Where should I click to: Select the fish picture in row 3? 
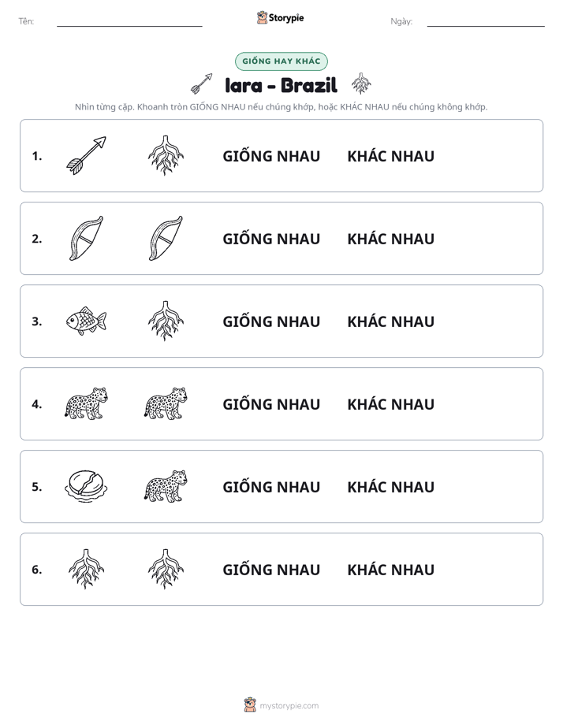pos(87,321)
